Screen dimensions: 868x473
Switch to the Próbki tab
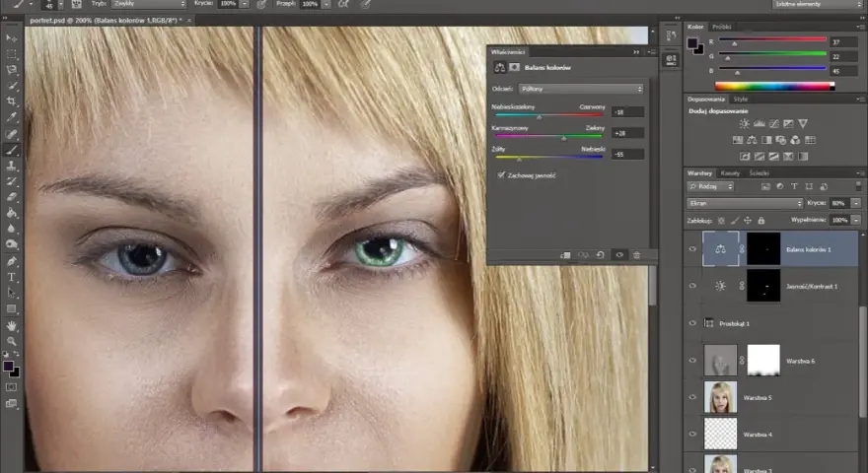[722, 27]
